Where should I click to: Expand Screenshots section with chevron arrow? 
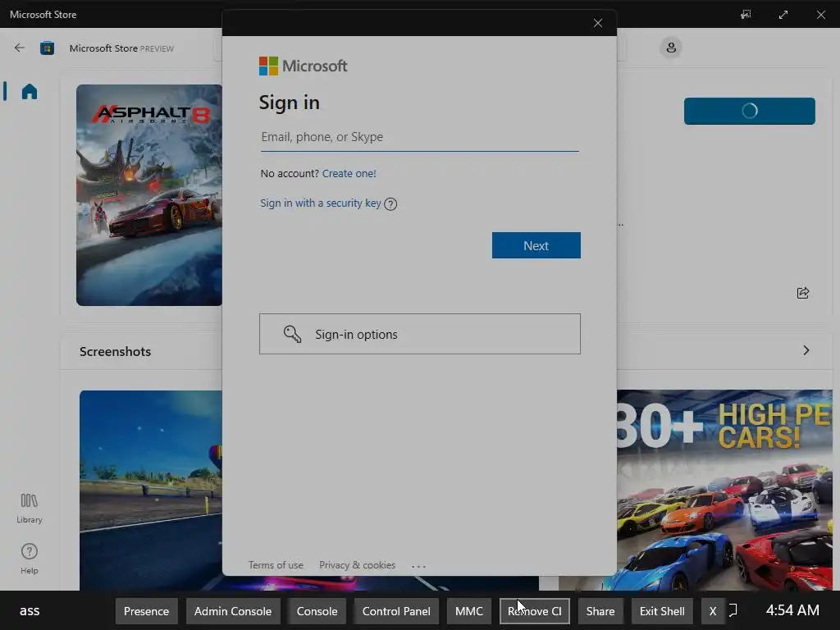click(x=806, y=350)
